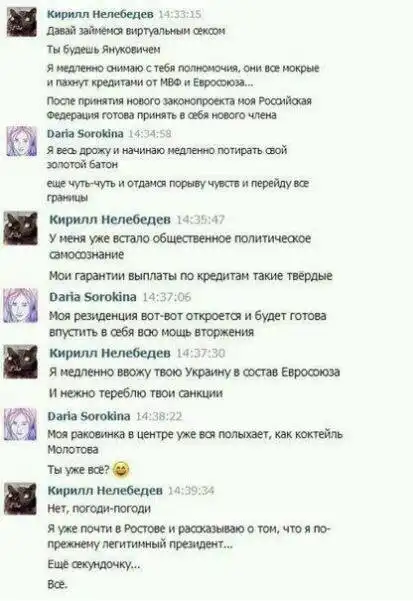The height and width of the screenshot is (601, 413).
Task: Select the message 'Ты будешь Януковичем'
Action: click(x=103, y=50)
